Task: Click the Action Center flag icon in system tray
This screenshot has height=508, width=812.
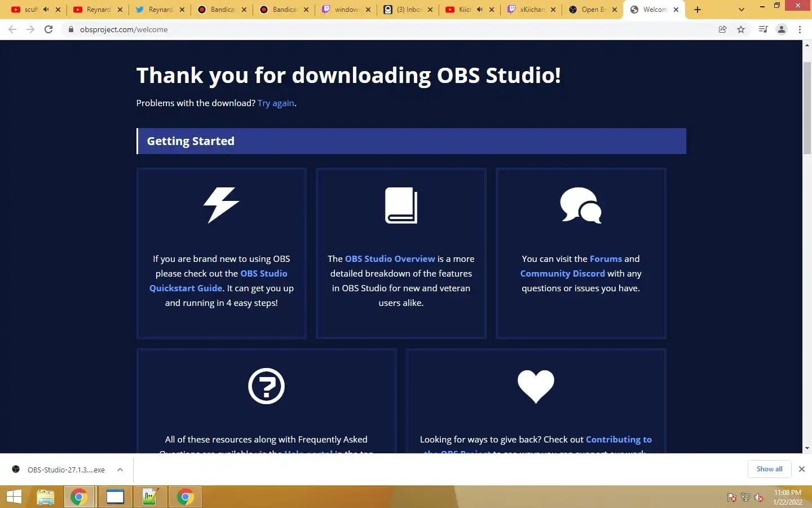Action: click(x=732, y=497)
